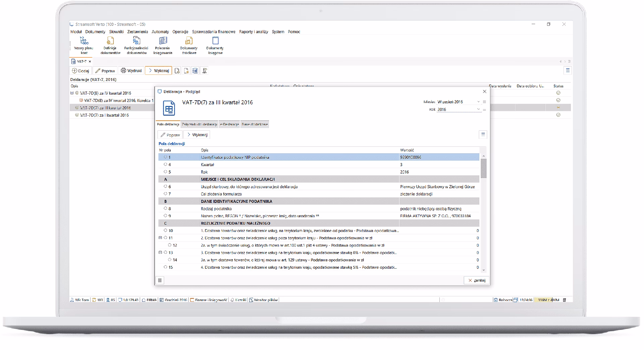Select radio marker for field 8 row
Screen dimensions: 644x350
click(165, 209)
